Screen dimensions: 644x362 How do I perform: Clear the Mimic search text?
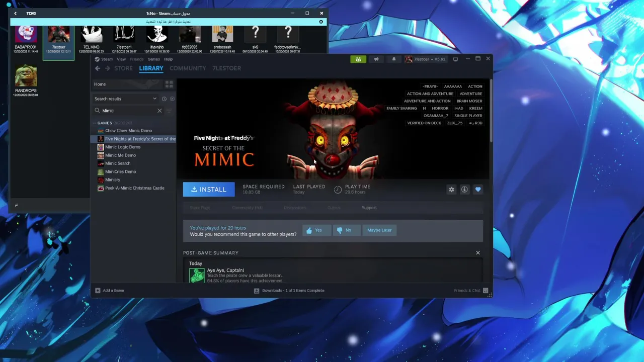tap(159, 111)
